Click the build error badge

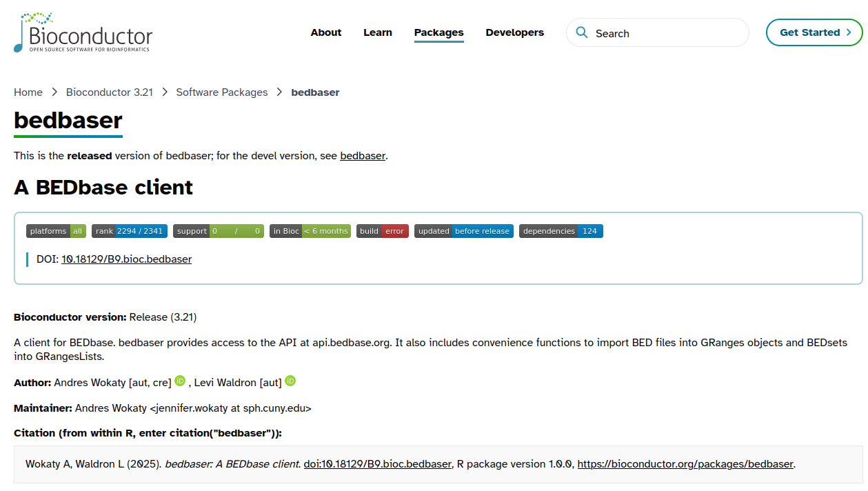coord(383,231)
